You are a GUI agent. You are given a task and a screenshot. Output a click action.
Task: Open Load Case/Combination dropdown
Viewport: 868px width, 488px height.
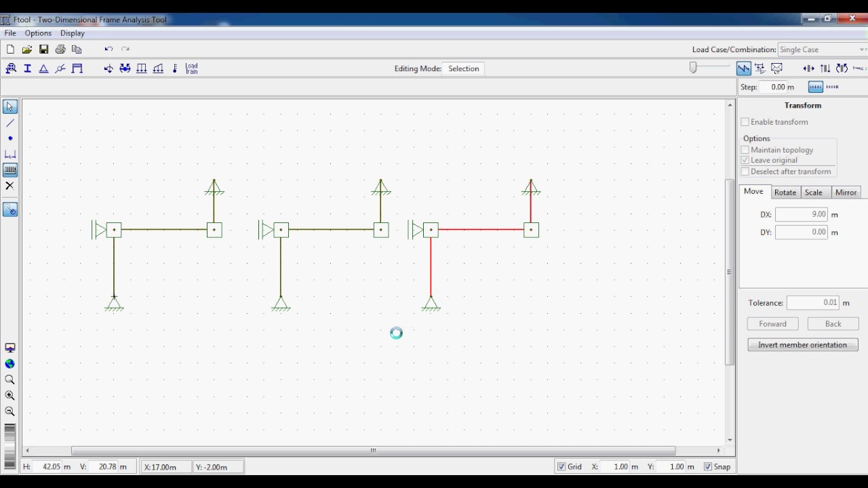pyautogui.click(x=822, y=49)
